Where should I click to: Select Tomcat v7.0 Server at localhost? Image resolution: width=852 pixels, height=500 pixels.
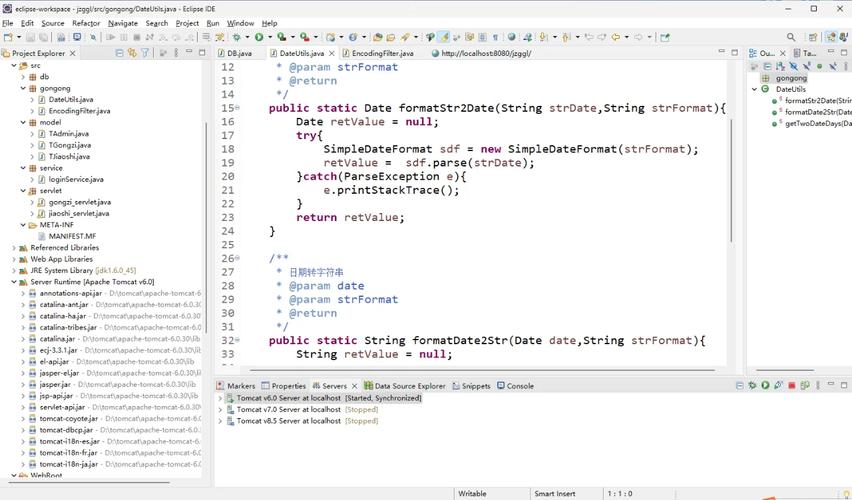(289, 409)
